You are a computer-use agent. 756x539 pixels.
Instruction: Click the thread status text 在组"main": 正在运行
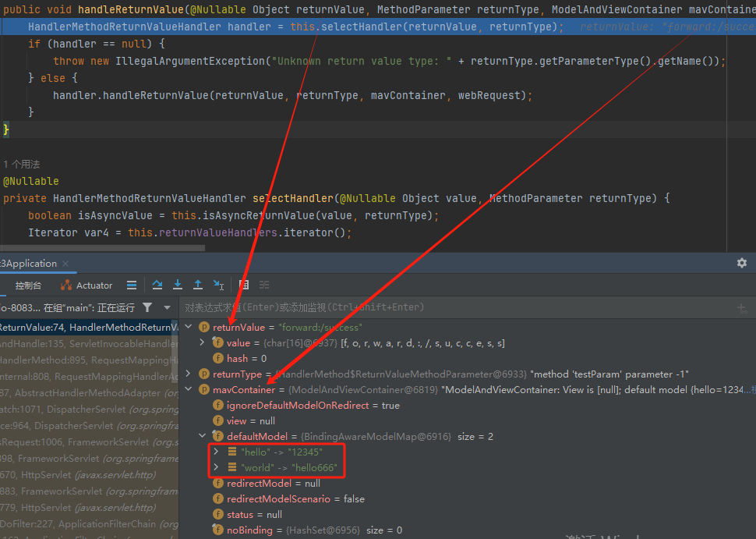click(89, 307)
